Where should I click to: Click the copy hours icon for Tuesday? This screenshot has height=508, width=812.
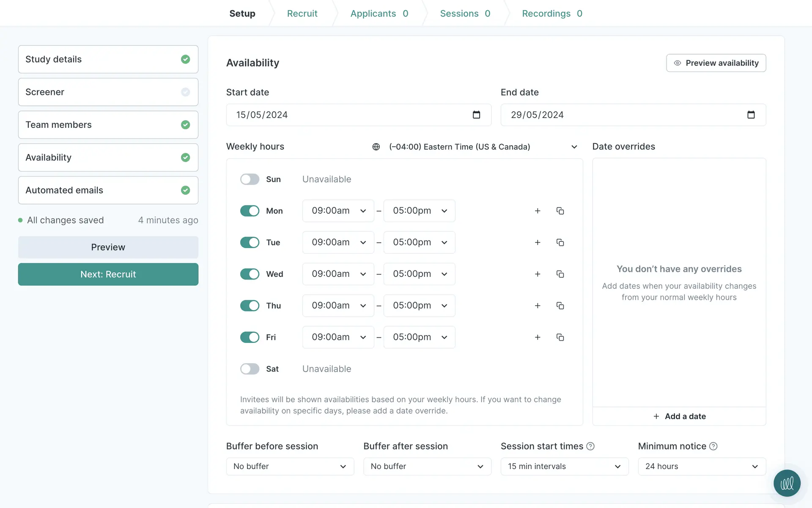pos(560,243)
